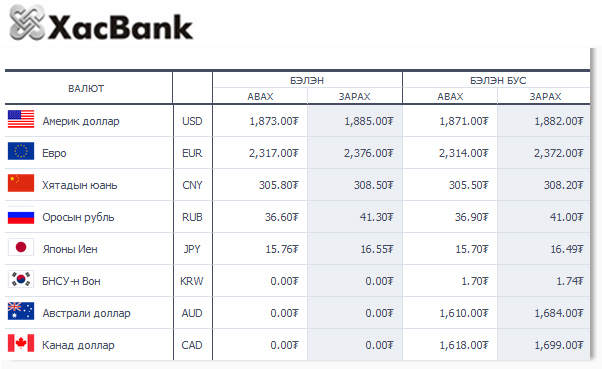Select the 1,885.00₮ USD cash sell rate

[x=369, y=121]
